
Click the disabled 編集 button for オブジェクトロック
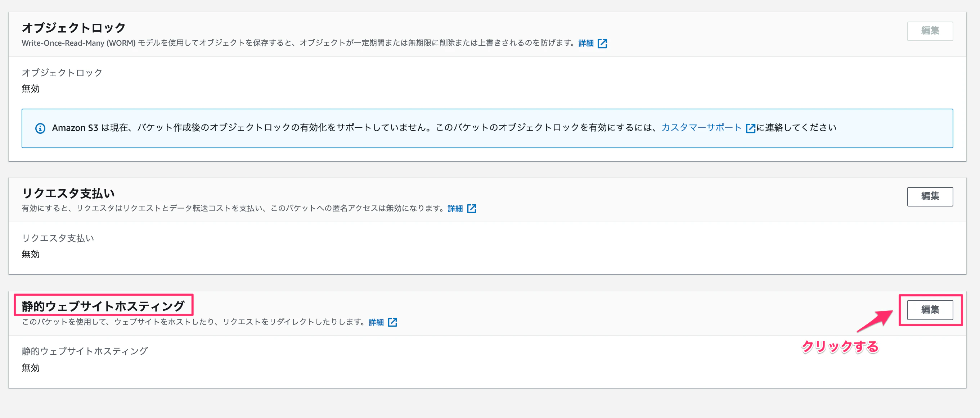pyautogui.click(x=930, y=31)
